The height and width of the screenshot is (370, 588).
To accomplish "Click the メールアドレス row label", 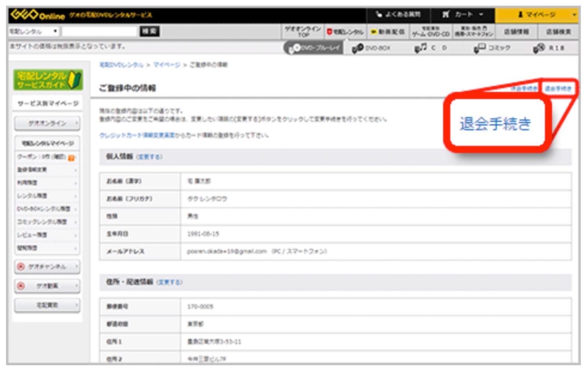I will coord(125,252).
